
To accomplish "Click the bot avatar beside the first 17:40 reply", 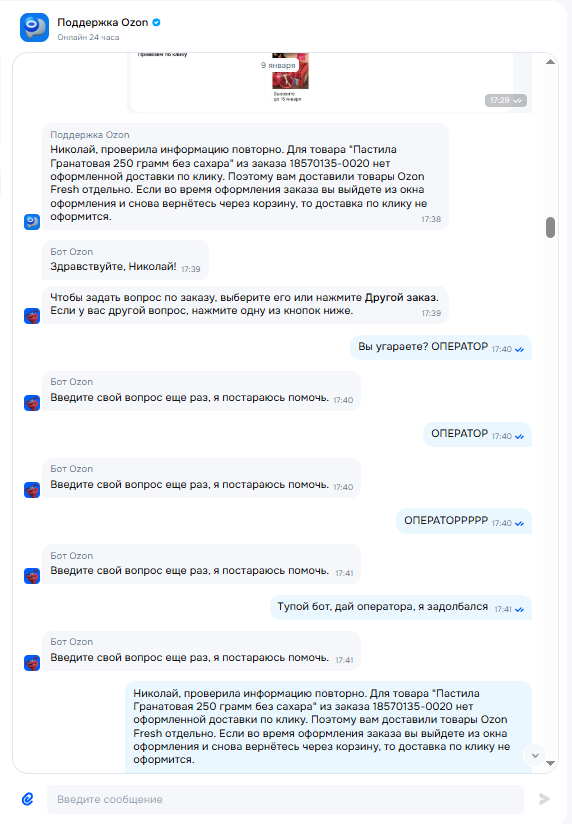I will pyautogui.click(x=32, y=403).
